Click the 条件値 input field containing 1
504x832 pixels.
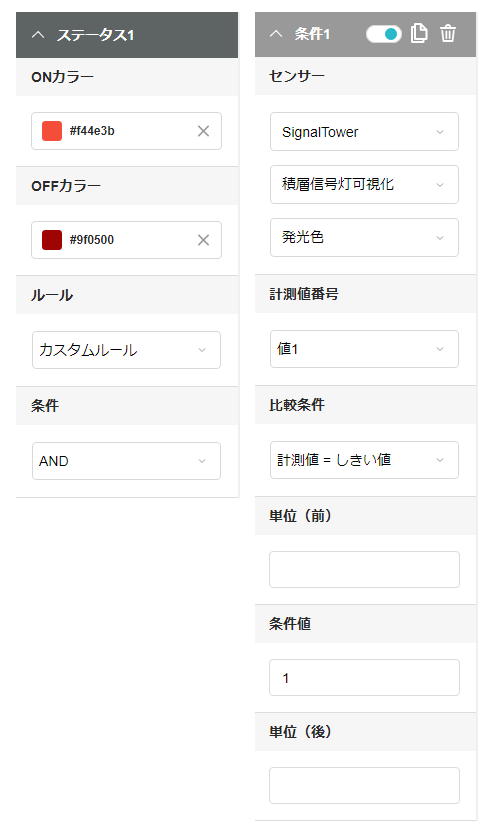[364, 678]
